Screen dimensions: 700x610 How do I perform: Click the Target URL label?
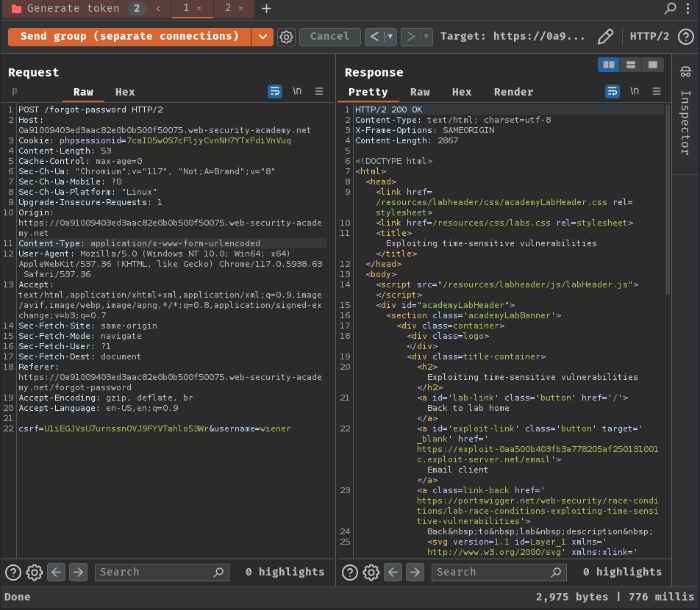click(x=512, y=37)
